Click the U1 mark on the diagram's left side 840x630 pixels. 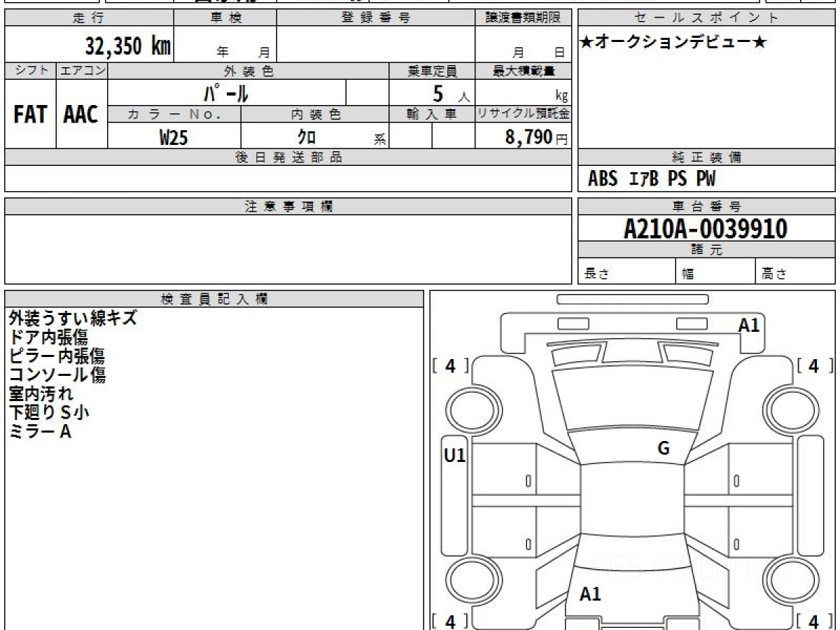pos(455,456)
